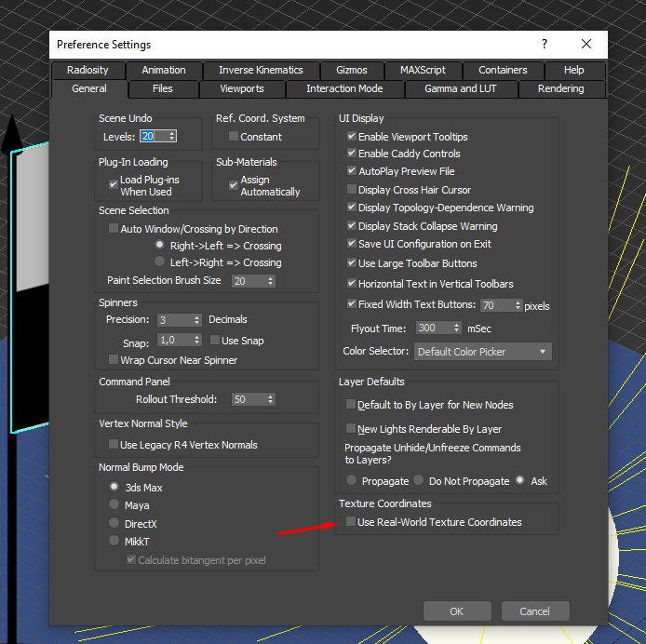This screenshot has height=644, width=646.
Task: Click the Scene Undo Levels spinner arrows
Action: click(172, 137)
